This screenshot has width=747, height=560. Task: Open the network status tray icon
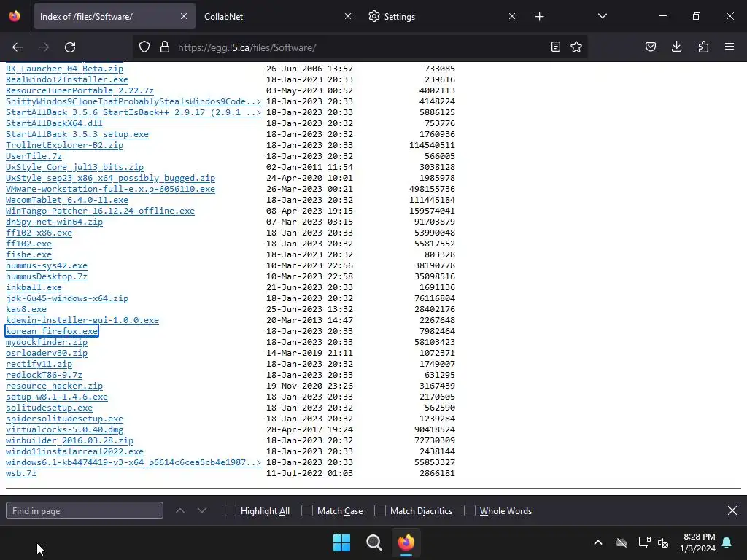click(644, 542)
